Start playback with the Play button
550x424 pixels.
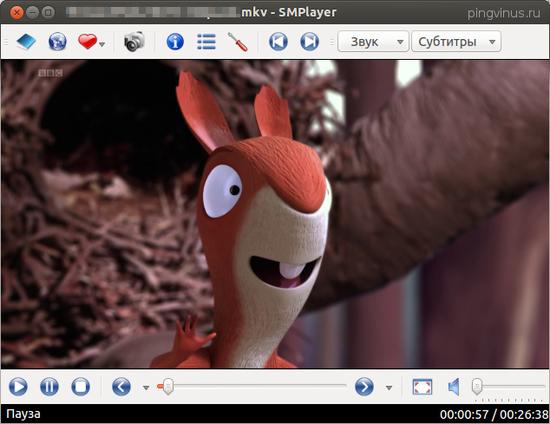[x=18, y=387]
